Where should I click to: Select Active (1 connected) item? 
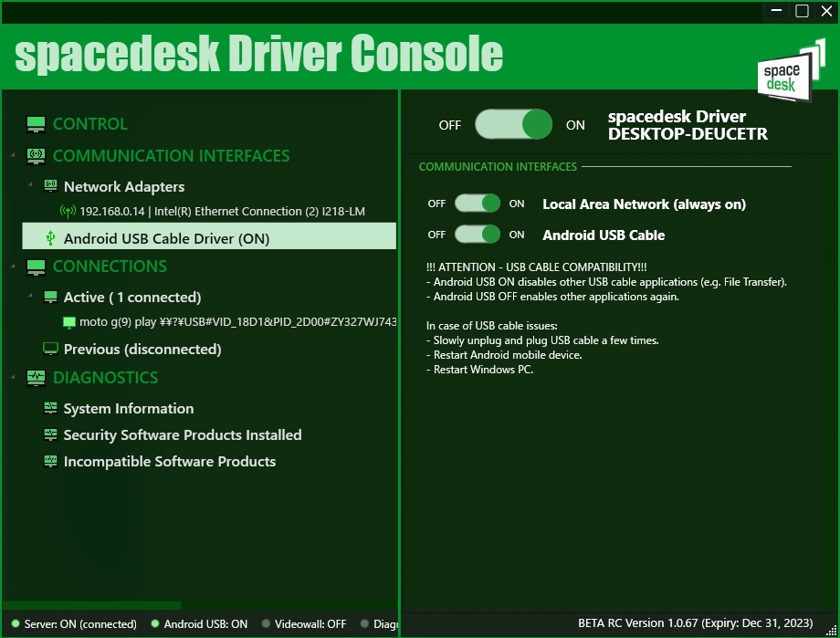tap(132, 298)
